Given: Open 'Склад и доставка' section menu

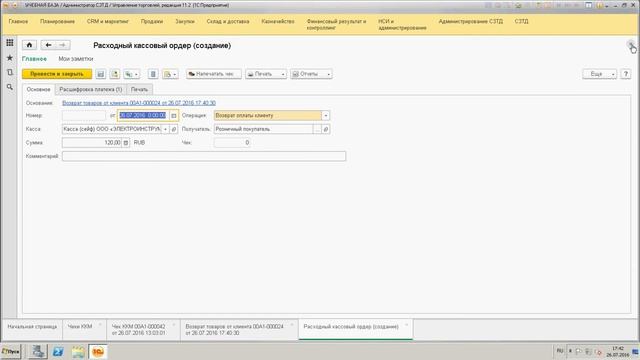Looking at the screenshot, I should pos(228,21).
